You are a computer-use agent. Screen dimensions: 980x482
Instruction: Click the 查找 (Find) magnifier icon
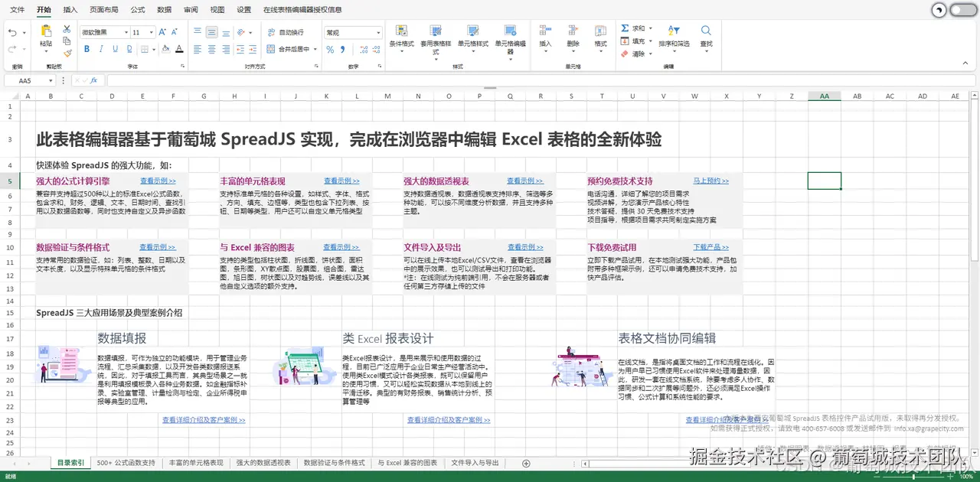pyautogui.click(x=706, y=31)
